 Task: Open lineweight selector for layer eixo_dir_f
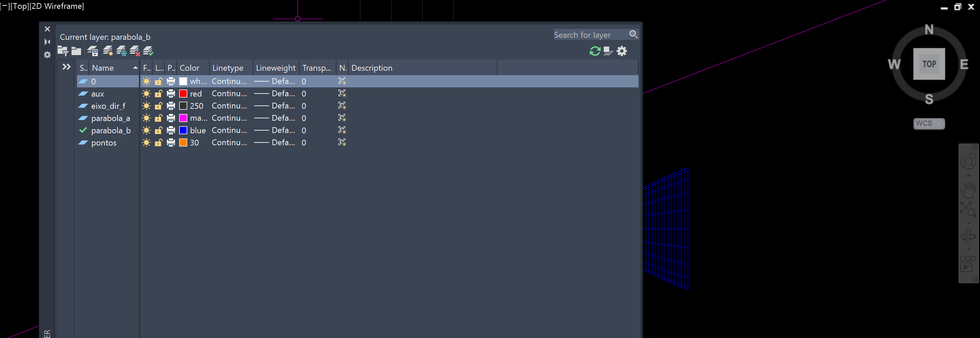(275, 105)
